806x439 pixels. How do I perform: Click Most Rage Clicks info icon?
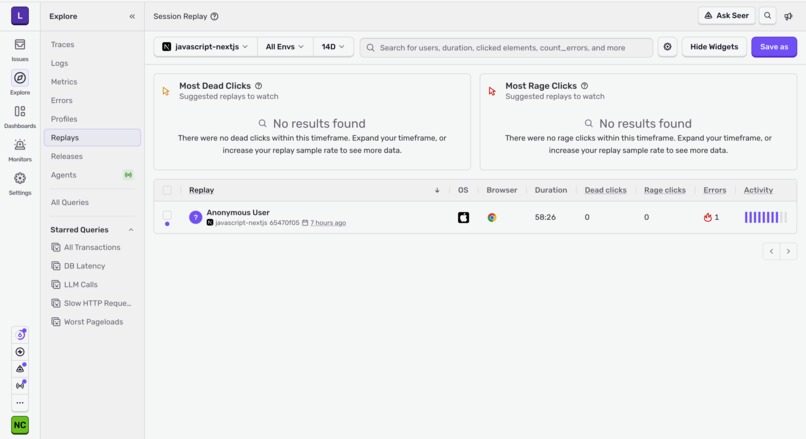(584, 86)
